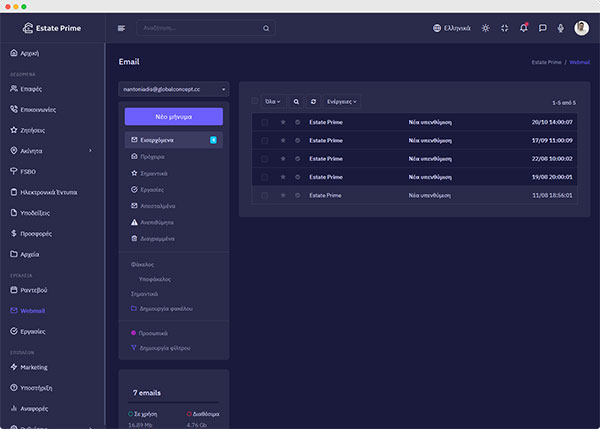The image size is (600, 429).
Task: Open Ηλεκτρονικά Έντυπα in sidebar
Action: [44, 192]
